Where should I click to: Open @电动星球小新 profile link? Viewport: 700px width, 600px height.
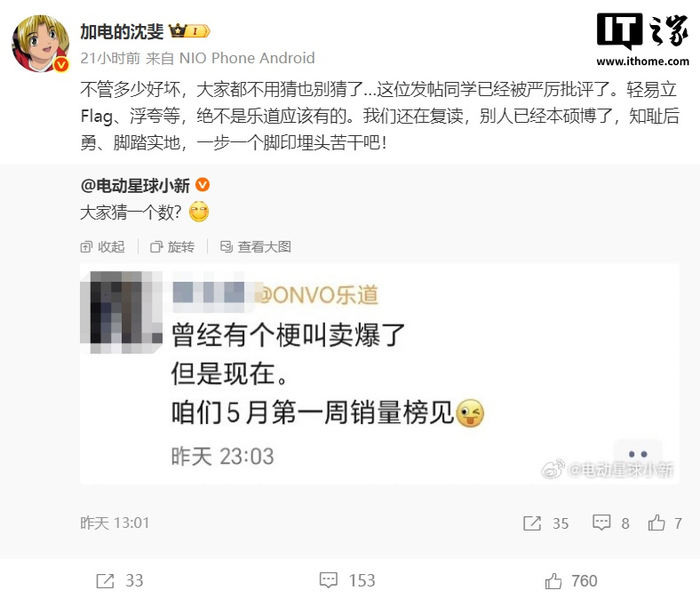coord(135,185)
